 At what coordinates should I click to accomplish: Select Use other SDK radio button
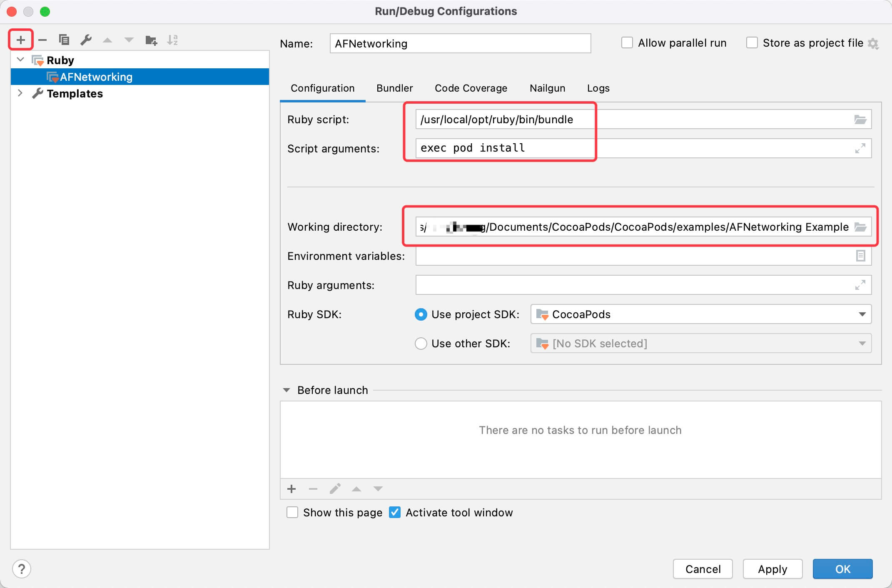tap(421, 344)
